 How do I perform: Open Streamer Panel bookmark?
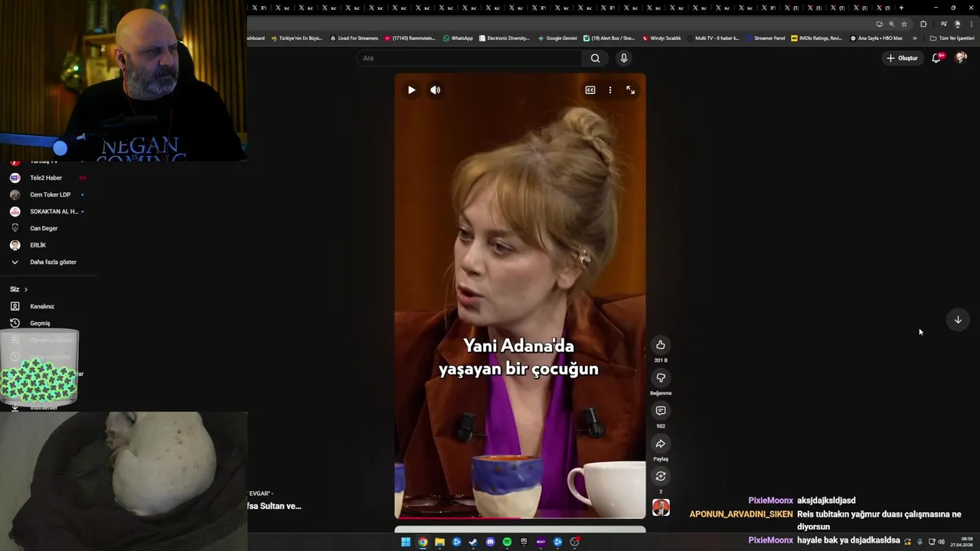click(x=766, y=38)
